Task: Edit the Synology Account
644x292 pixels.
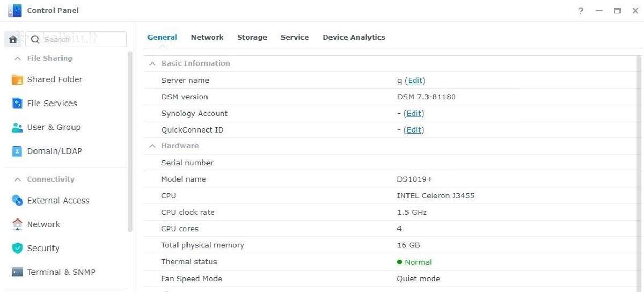Action: coord(414,113)
